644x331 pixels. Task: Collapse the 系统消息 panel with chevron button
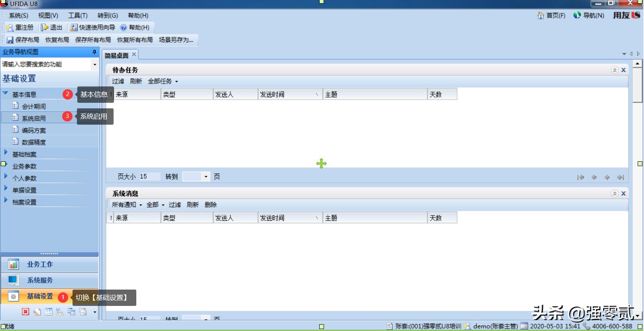[615, 194]
